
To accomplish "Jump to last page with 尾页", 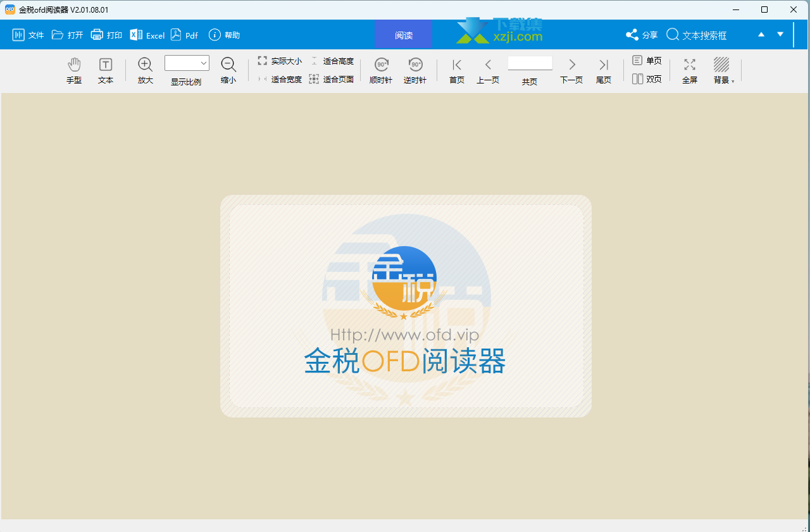I will pyautogui.click(x=604, y=71).
